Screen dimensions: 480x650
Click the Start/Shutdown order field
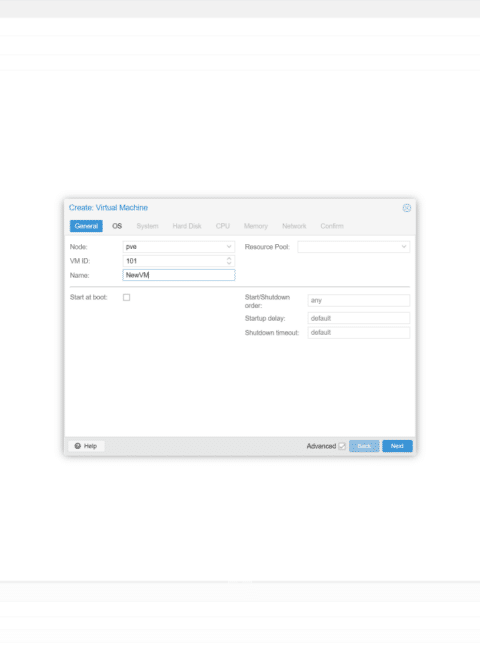pos(359,300)
